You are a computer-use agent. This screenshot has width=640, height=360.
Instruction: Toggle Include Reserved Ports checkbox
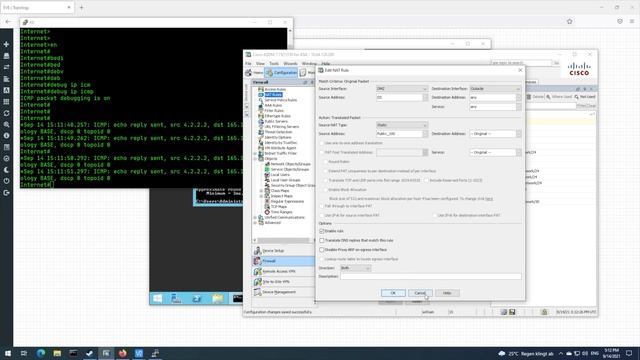click(426, 180)
